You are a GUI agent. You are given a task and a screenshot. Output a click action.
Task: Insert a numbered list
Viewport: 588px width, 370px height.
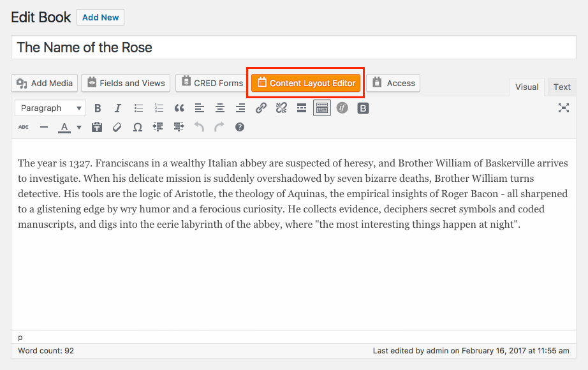pos(159,108)
